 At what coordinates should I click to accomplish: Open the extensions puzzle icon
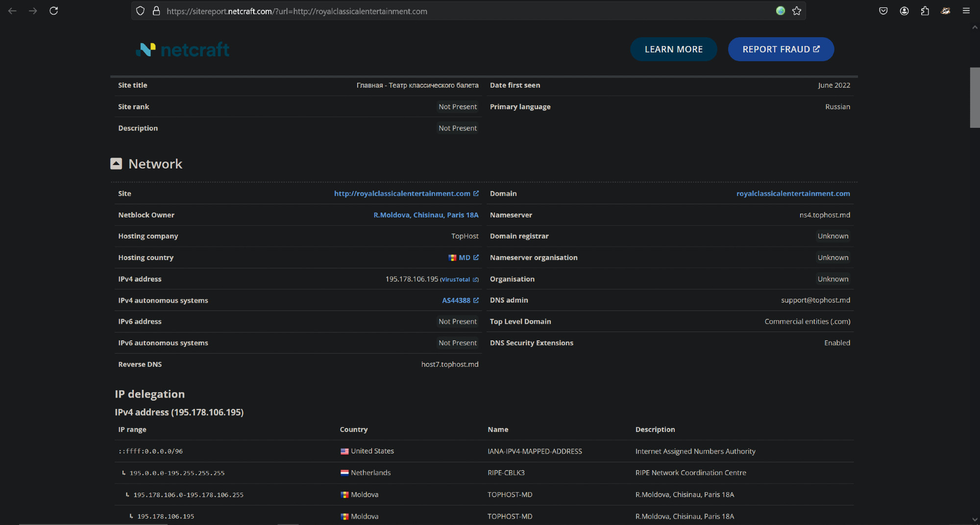925,11
